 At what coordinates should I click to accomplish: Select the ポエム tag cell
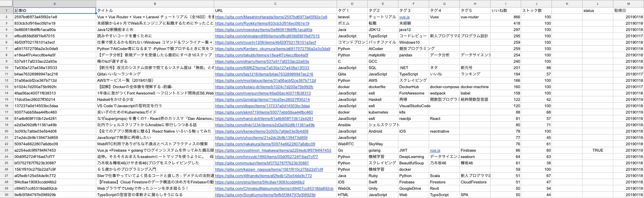pos(352,23)
